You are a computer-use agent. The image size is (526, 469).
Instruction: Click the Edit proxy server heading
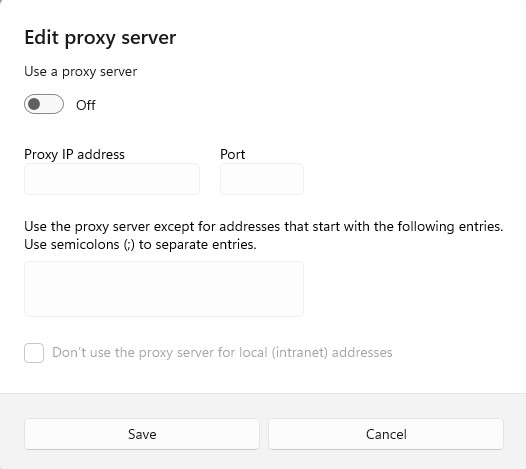click(x=100, y=38)
